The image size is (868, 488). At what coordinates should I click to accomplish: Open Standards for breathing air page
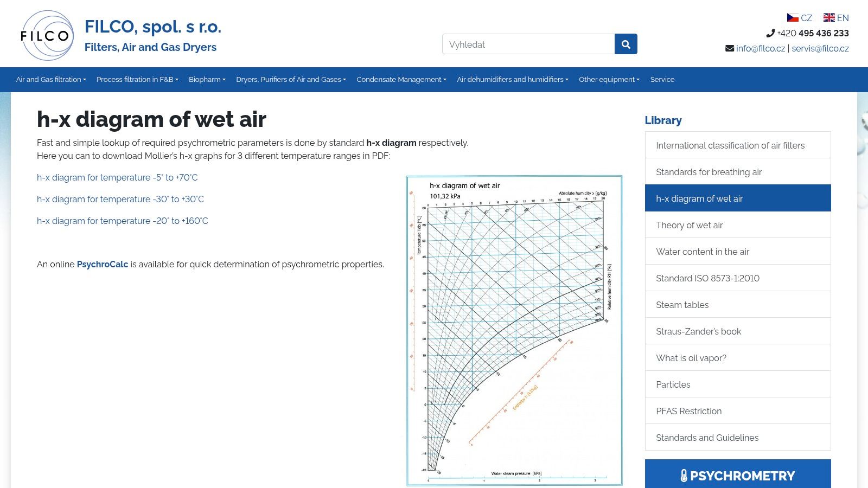coord(738,172)
